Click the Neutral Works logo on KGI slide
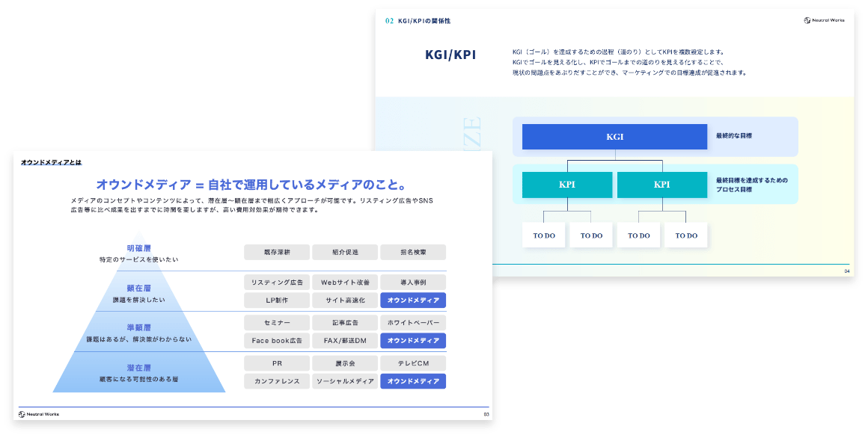Image resolution: width=868 pixels, height=438 pixels. 824,20
